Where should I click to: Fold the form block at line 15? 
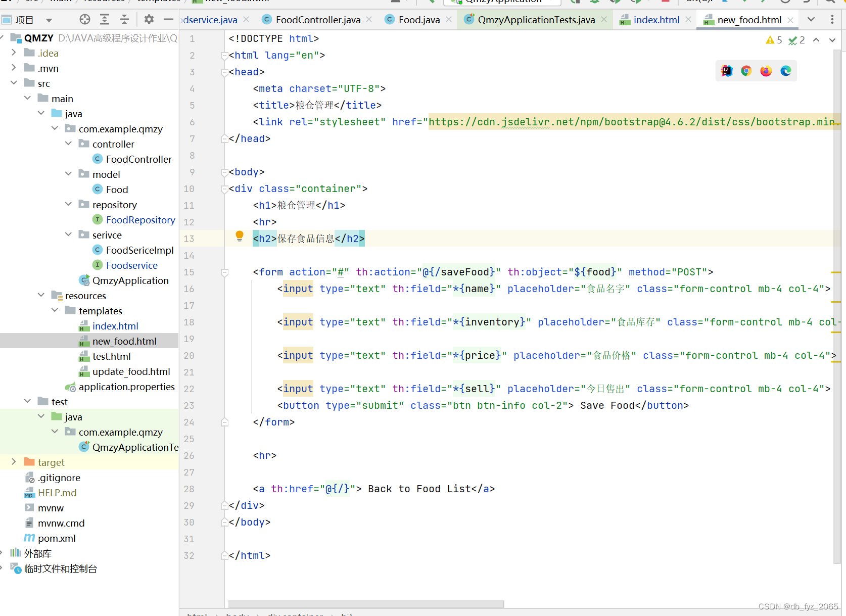pos(224,272)
